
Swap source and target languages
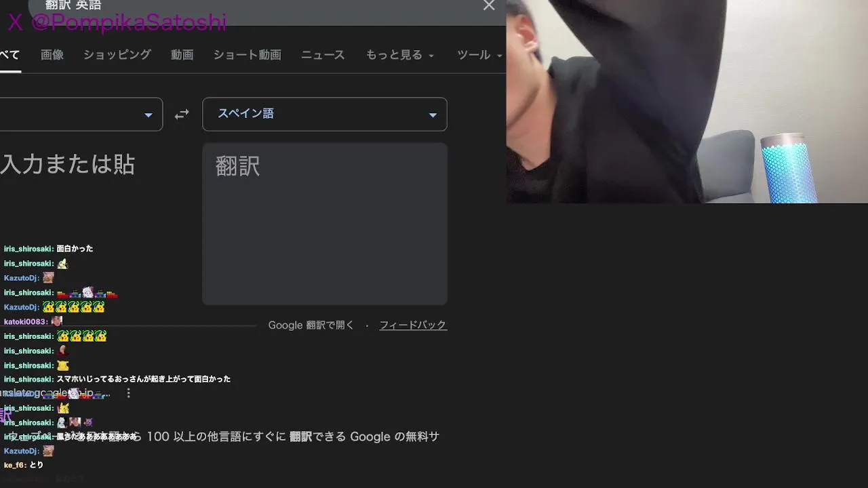(182, 115)
